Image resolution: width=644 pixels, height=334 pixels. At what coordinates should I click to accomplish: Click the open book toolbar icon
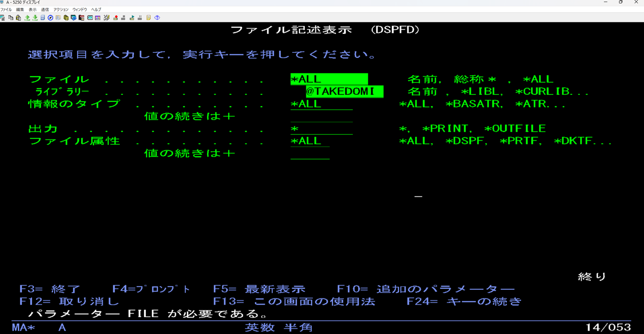pos(58,18)
